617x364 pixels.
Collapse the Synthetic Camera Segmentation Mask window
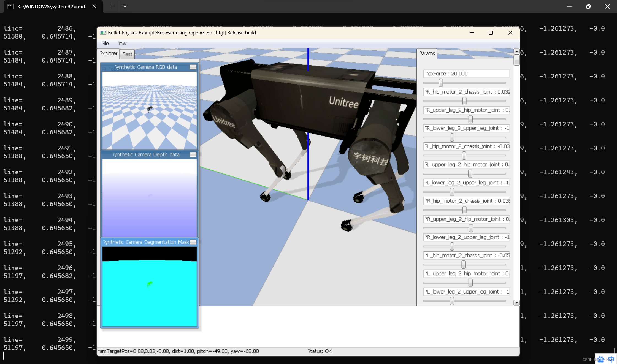click(x=193, y=242)
